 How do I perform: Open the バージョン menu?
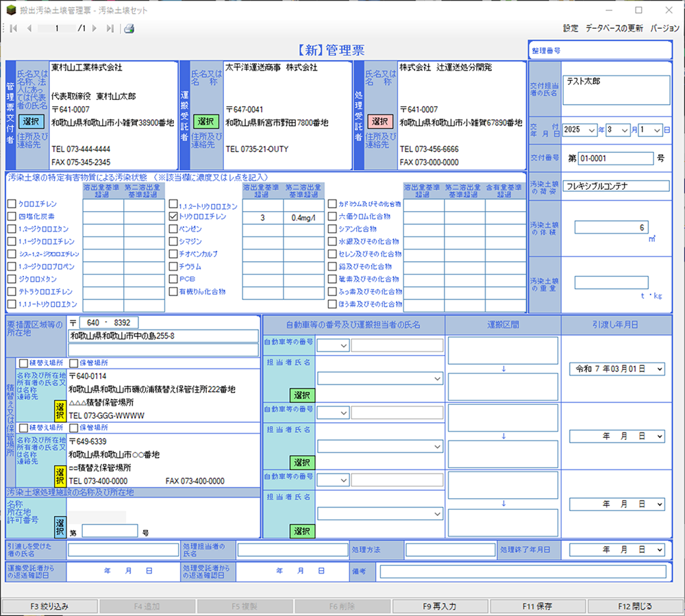pos(664,28)
